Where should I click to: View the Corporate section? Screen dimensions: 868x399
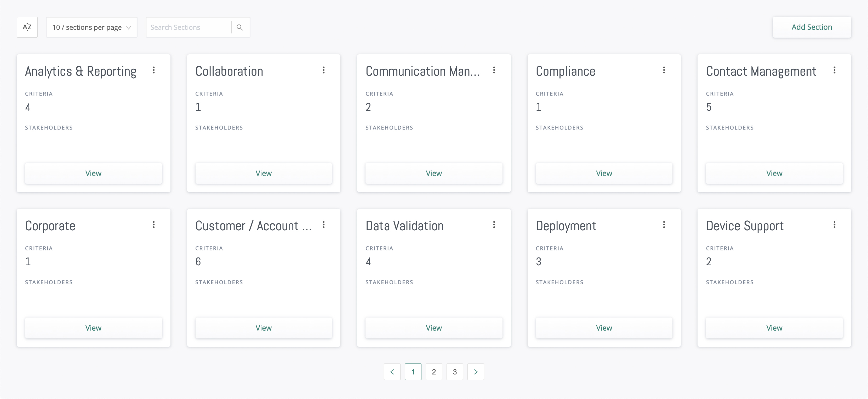point(93,328)
